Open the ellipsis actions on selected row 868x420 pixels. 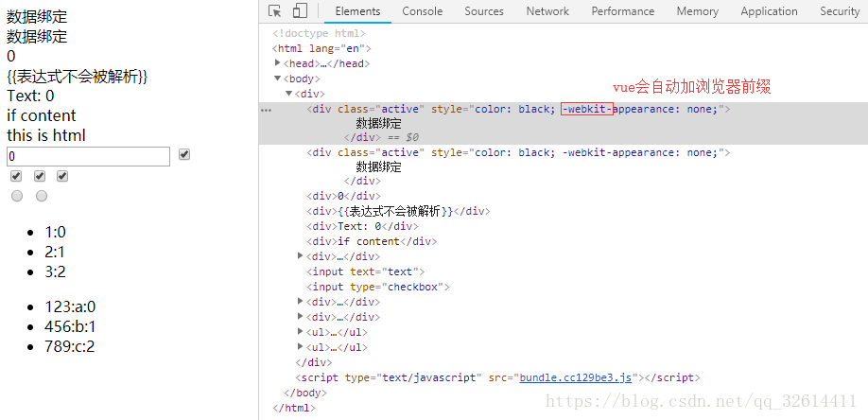point(267,110)
